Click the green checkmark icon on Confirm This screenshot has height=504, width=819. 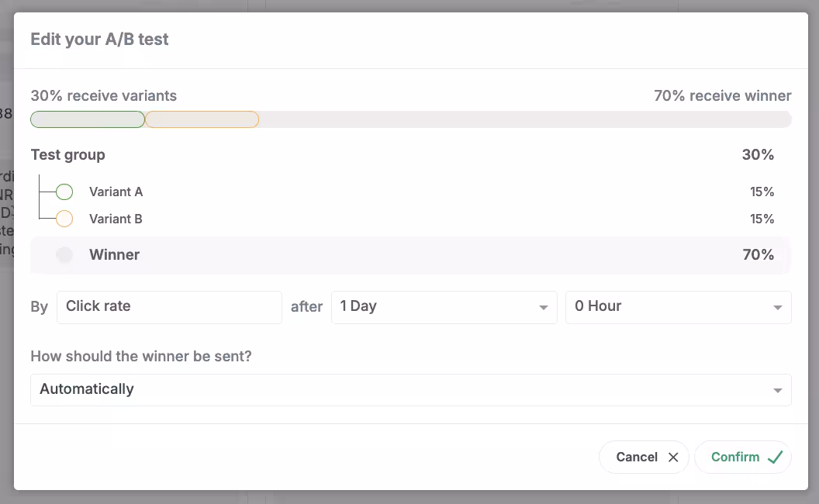click(x=776, y=457)
